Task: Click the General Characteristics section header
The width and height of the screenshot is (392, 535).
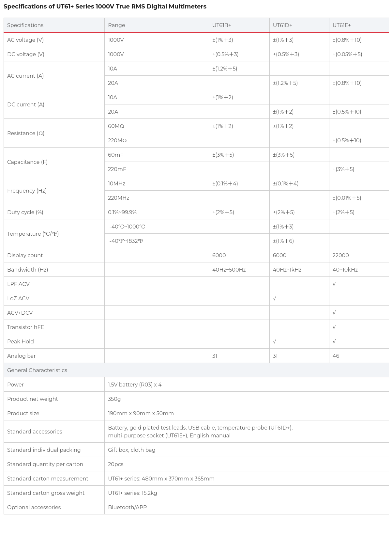Action: click(37, 370)
